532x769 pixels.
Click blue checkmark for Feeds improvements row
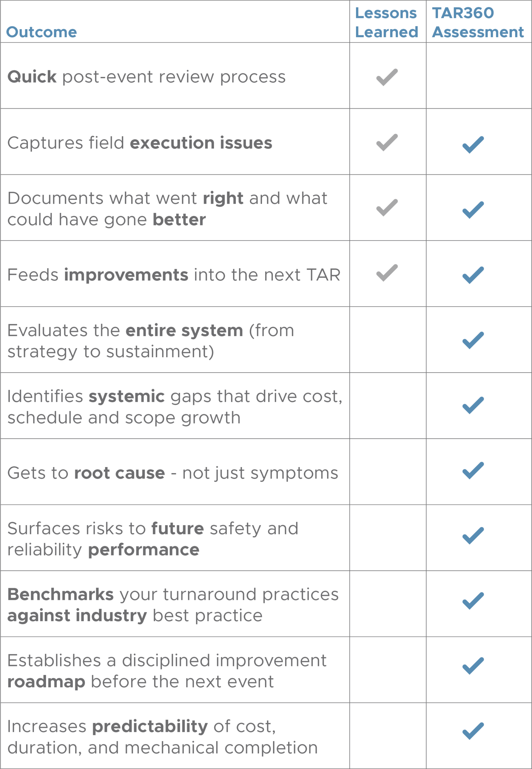[473, 275]
